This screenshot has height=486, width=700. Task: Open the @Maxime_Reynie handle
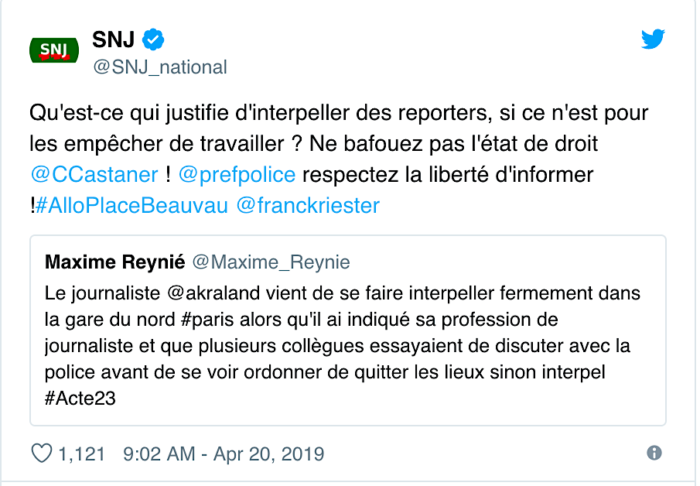tap(271, 262)
